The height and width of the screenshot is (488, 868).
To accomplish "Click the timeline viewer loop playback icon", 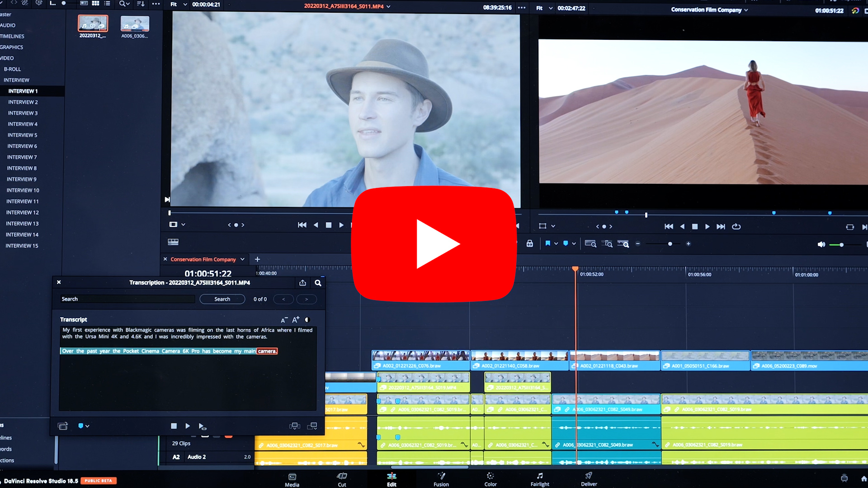I will pyautogui.click(x=736, y=226).
